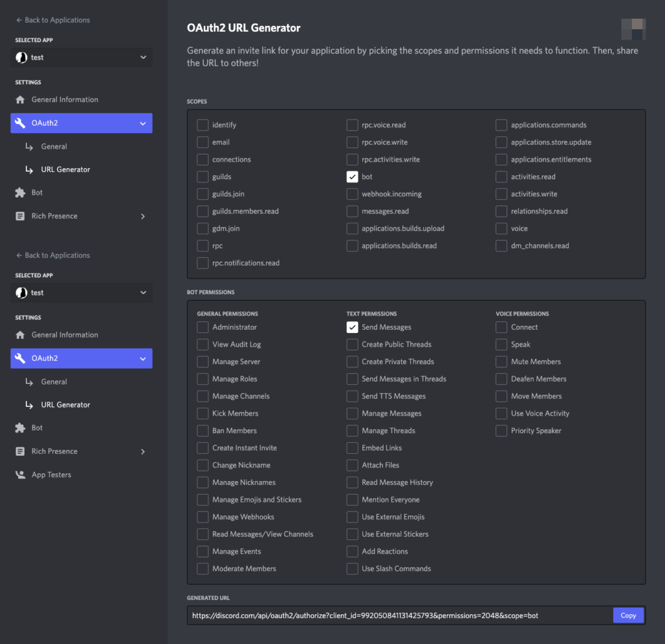This screenshot has height=644, width=665.
Task: Check the applications.commands scope
Action: (x=501, y=125)
